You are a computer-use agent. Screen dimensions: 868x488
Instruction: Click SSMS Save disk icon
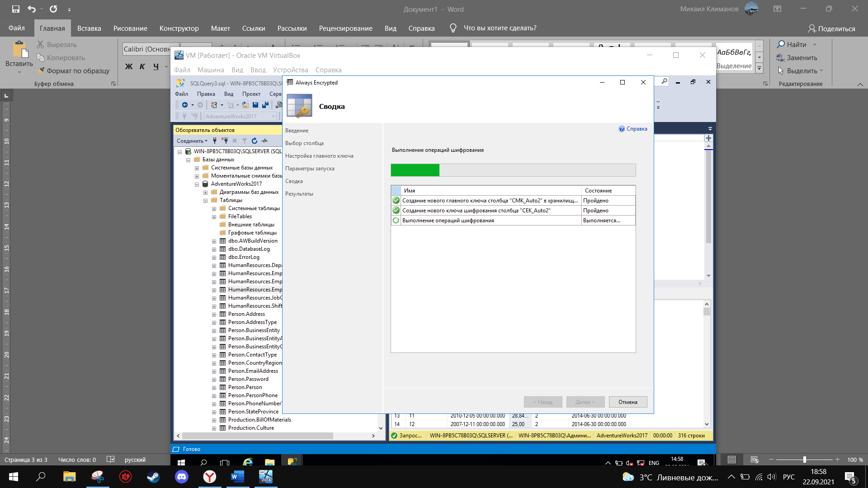(255, 105)
